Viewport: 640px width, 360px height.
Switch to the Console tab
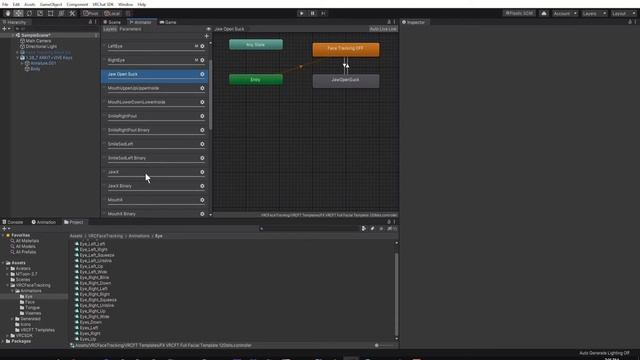pyautogui.click(x=13, y=222)
